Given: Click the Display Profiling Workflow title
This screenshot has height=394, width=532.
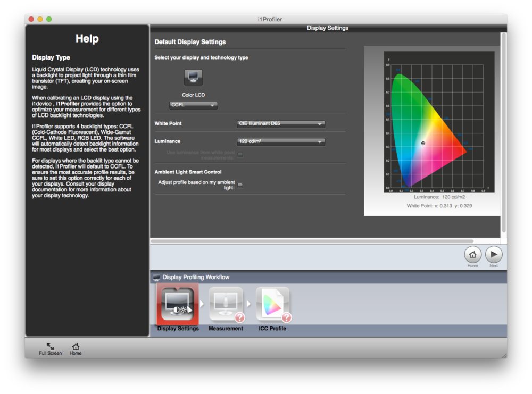Looking at the screenshot, I should tap(196, 278).
